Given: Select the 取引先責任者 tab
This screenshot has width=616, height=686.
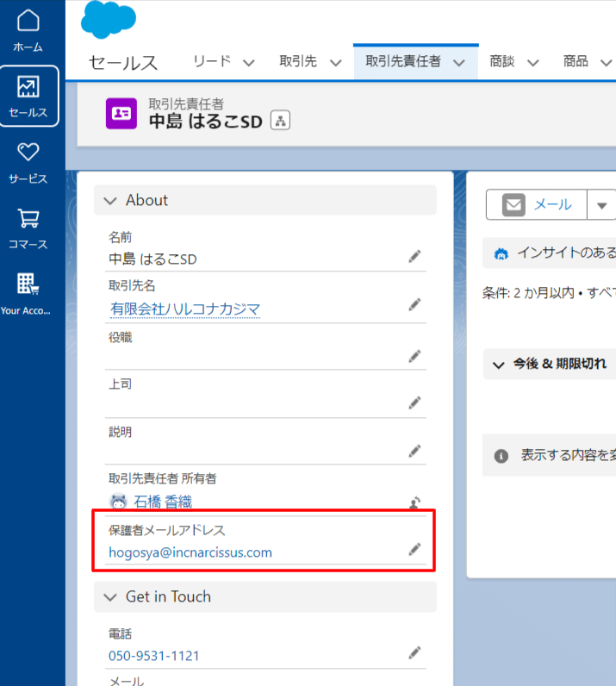Looking at the screenshot, I should pos(403,61).
